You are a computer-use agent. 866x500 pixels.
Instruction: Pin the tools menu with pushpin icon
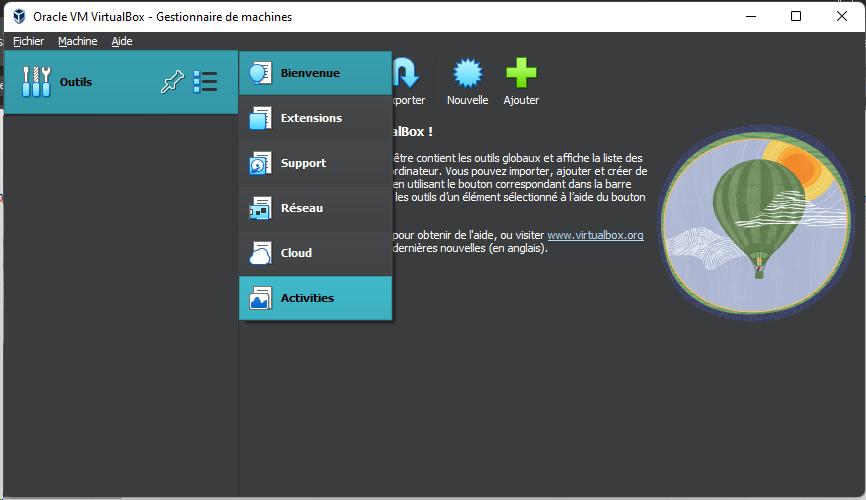click(x=172, y=82)
